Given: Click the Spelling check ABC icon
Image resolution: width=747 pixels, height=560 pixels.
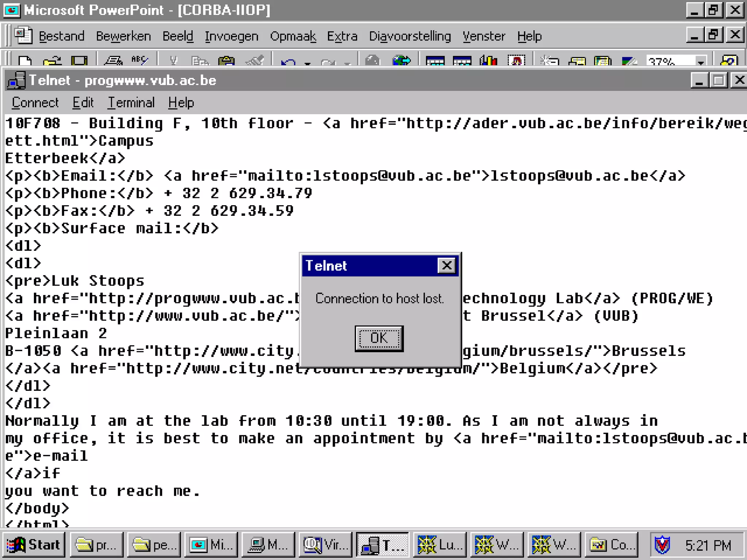Looking at the screenshot, I should coord(140,61).
